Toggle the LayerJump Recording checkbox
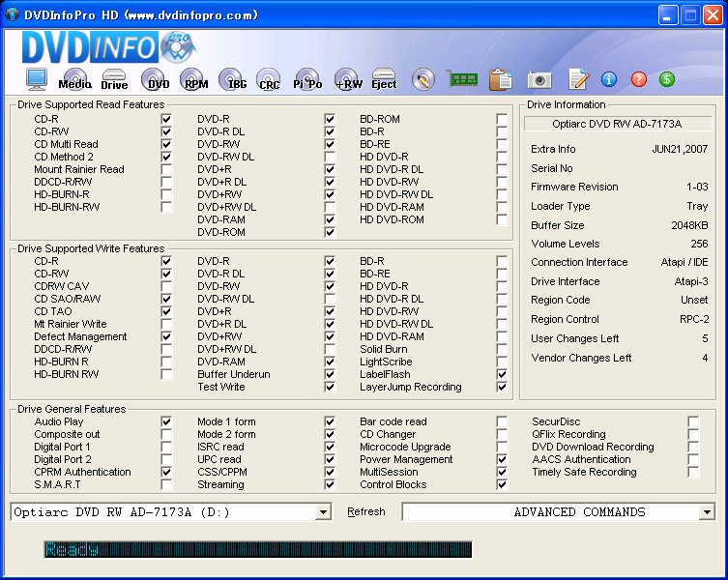This screenshot has height=580, width=728. (x=502, y=387)
